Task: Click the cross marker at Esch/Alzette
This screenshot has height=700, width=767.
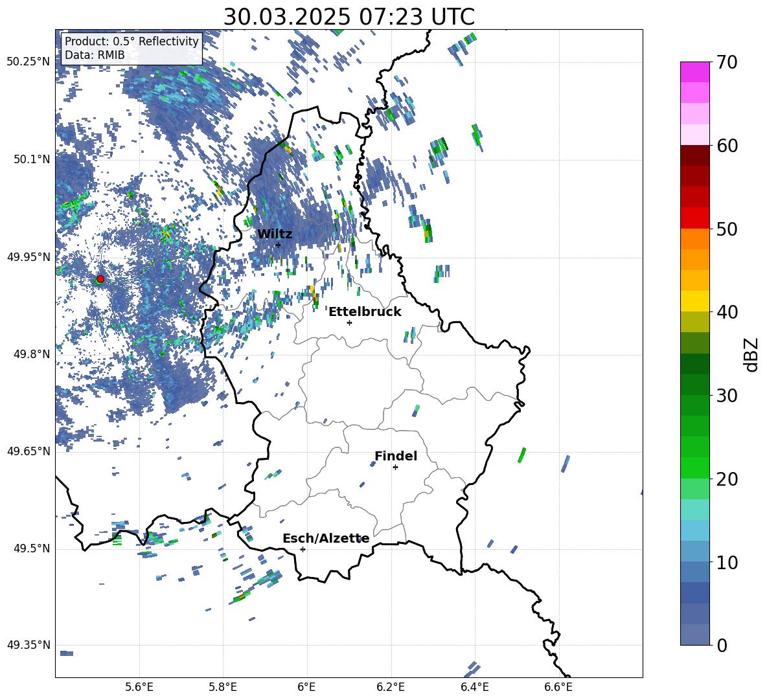Action: [x=303, y=549]
